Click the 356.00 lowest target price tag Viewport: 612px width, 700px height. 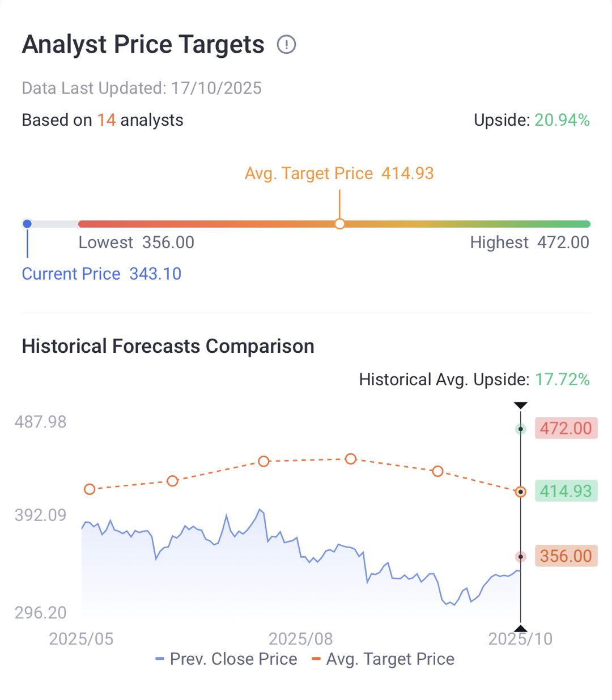pos(566,556)
